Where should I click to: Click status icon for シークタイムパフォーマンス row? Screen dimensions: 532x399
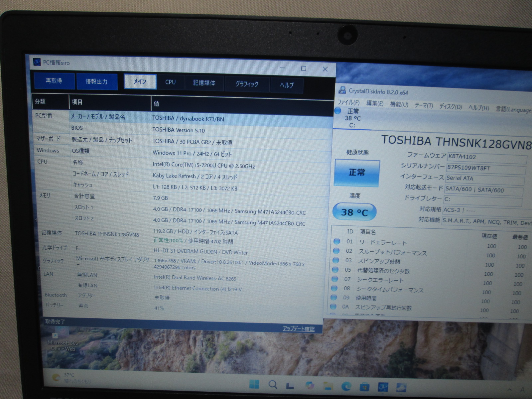(x=334, y=288)
